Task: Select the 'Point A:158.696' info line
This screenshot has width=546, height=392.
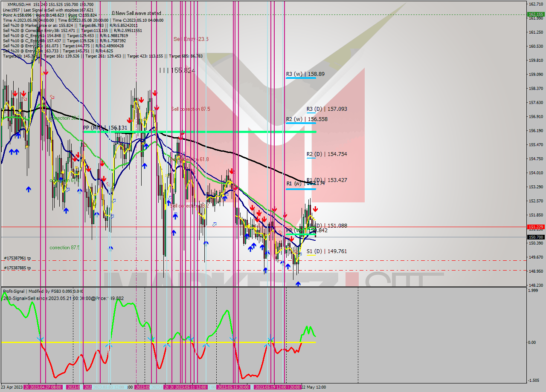Action: (49, 15)
